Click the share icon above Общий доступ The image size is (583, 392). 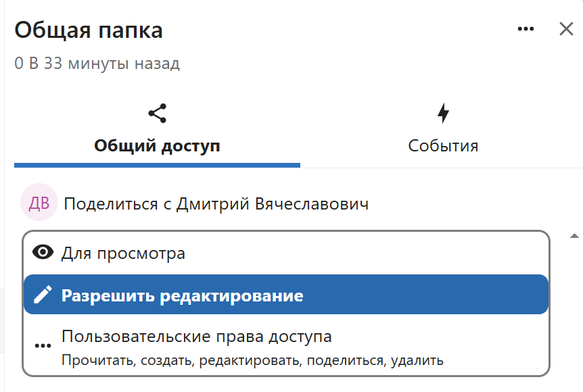(x=157, y=114)
